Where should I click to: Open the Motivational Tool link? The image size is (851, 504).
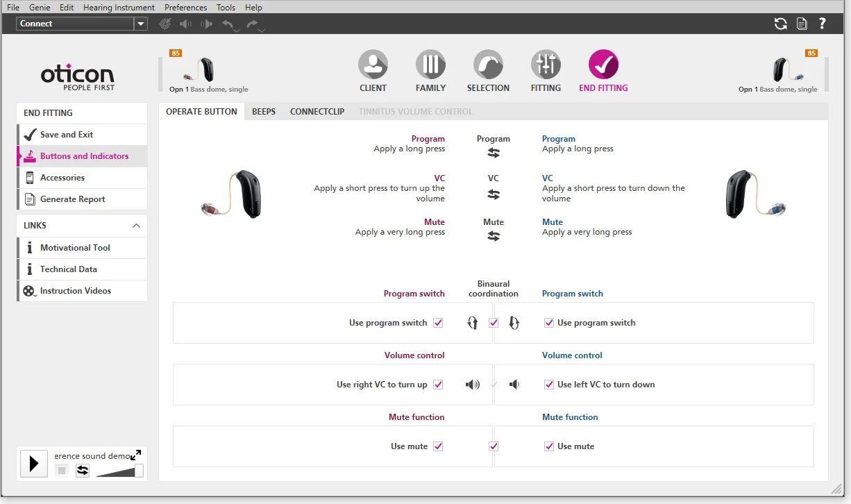pos(83,248)
